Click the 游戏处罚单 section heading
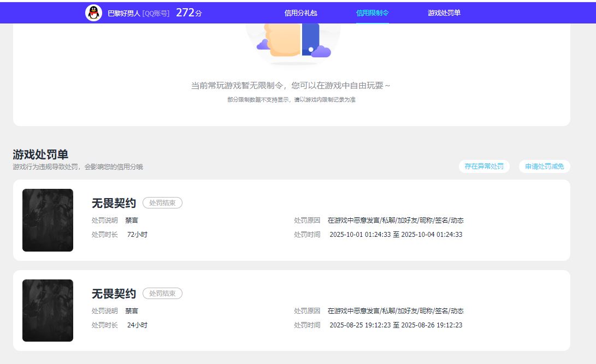The width and height of the screenshot is (596, 364). [x=40, y=154]
